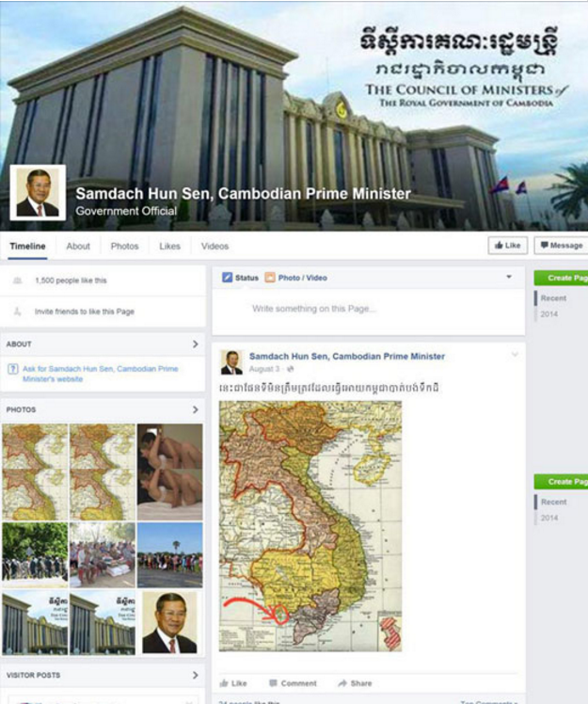This screenshot has height=704, width=588.
Task: Share the map post
Action: 355,682
